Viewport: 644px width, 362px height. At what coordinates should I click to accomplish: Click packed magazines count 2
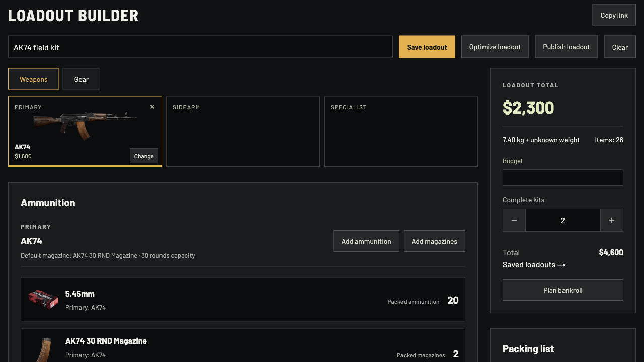tap(456, 354)
